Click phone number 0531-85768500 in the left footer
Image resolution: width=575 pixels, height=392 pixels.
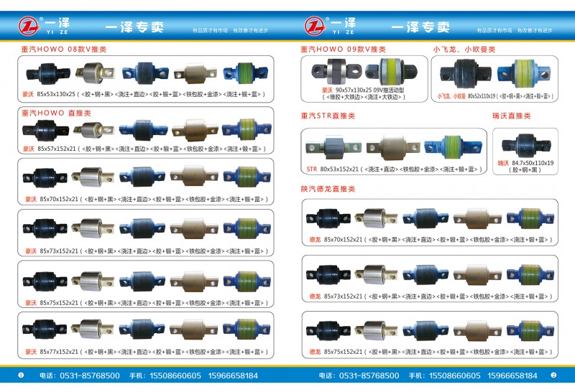point(90,376)
